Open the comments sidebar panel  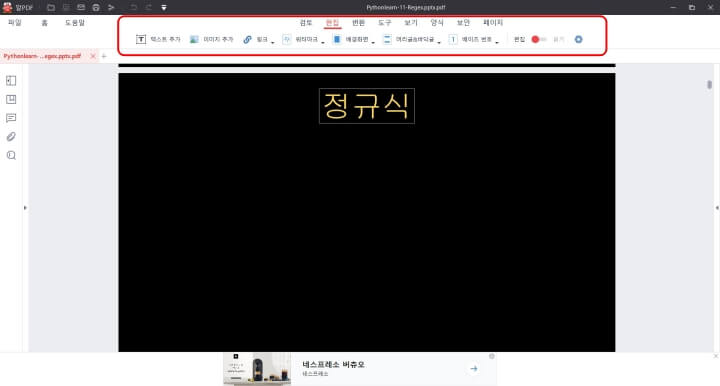tap(11, 118)
